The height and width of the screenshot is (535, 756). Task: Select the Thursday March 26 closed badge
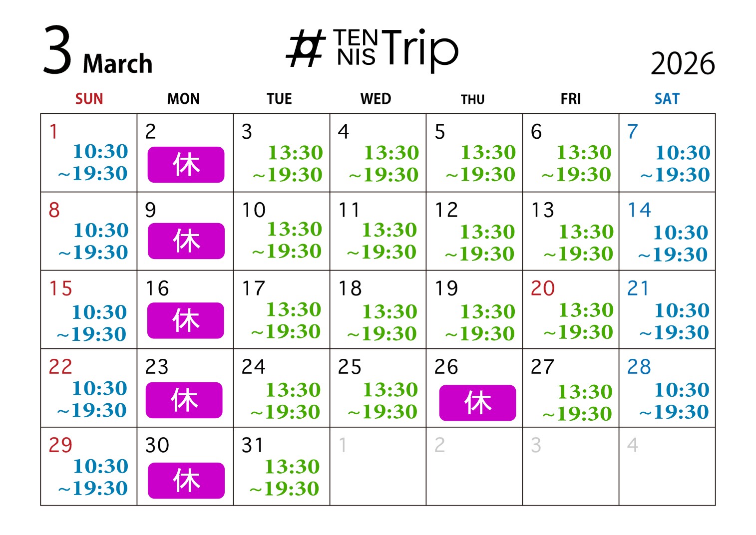[x=477, y=403]
